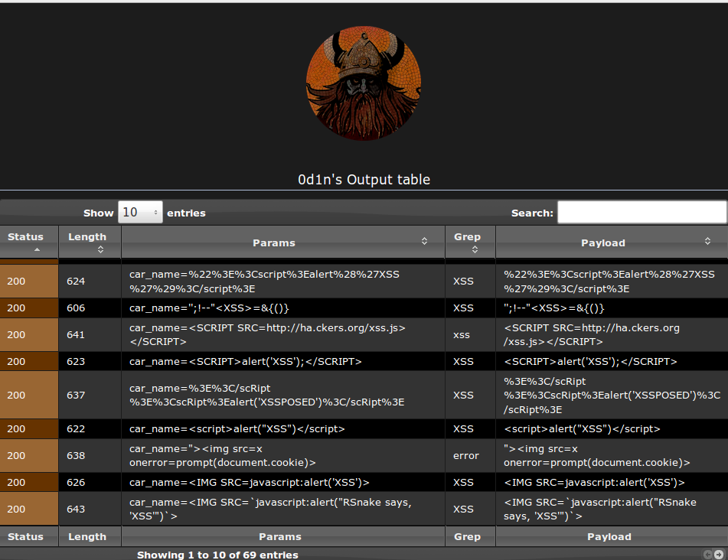728x560 pixels.
Task: Click "Showing 1 to 10 of 69 entries" text
Action: coord(217,555)
